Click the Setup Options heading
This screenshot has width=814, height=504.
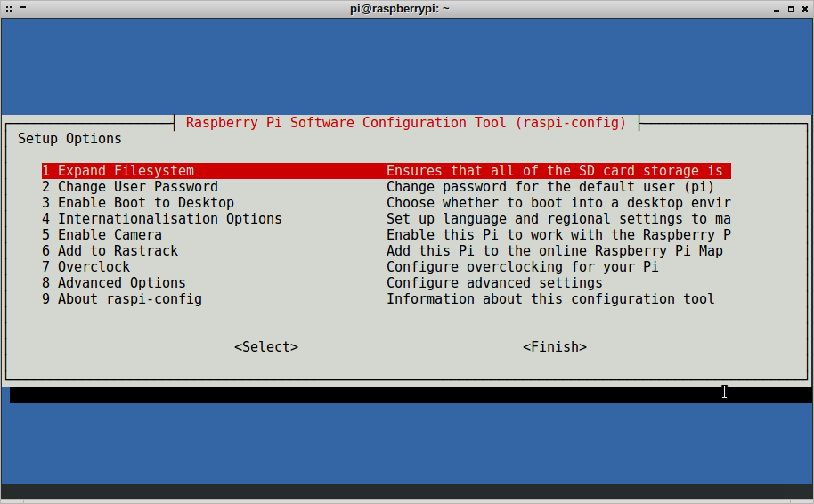69,139
